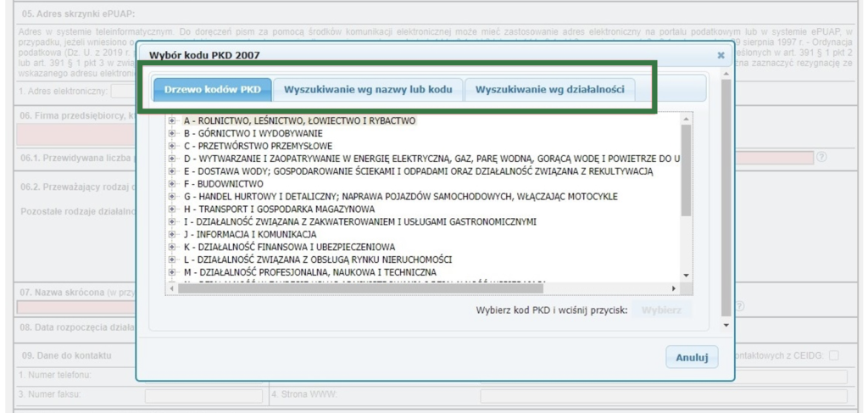Select row A - ROLNICTWO, LEŚNICTWO, ŁOWIECTWO I RYBACTWO
Screen dimensions: 868x413
pyautogui.click(x=299, y=120)
